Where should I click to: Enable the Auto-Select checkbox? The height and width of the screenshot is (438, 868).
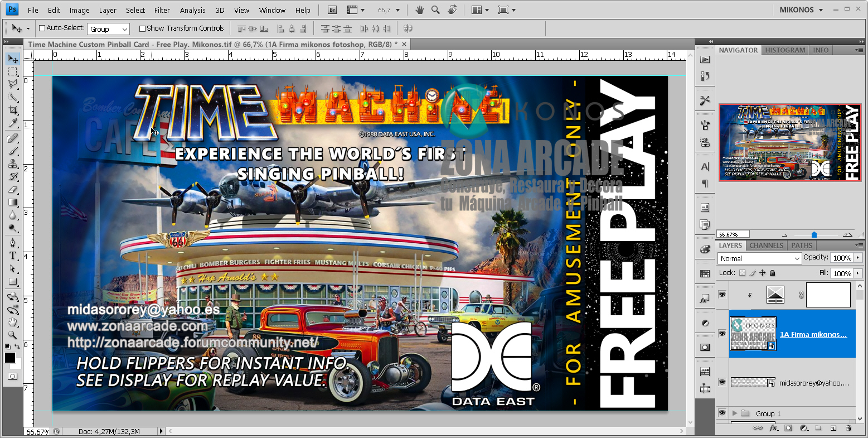tap(42, 28)
